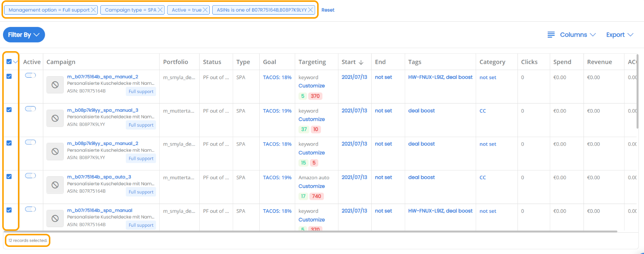
Task: Click the Full support tag on m_b07r75164b_spa_manual_2
Action: [x=141, y=92]
